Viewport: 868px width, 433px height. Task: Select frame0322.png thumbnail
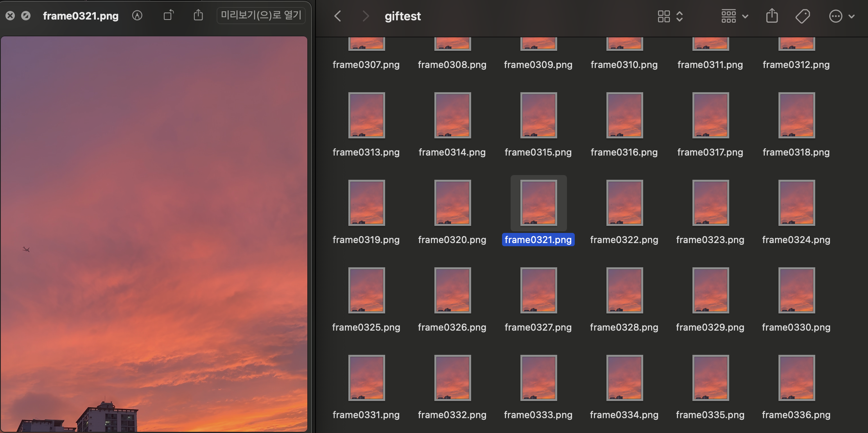click(x=624, y=203)
